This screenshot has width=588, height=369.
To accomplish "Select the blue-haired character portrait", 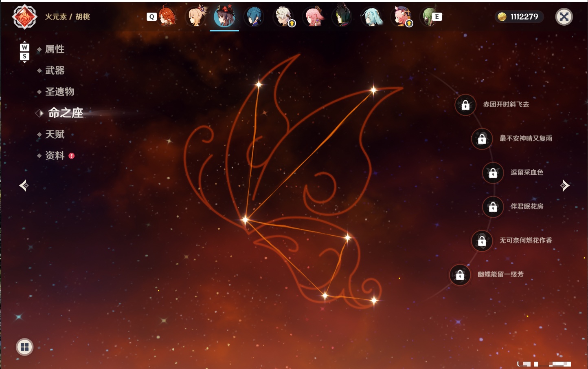I will (x=254, y=17).
